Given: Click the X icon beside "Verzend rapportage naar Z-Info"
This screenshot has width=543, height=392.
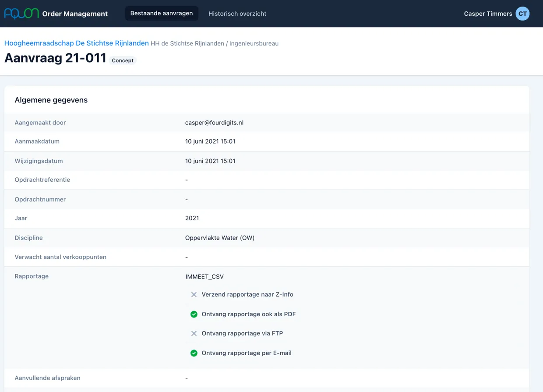Looking at the screenshot, I should point(194,294).
